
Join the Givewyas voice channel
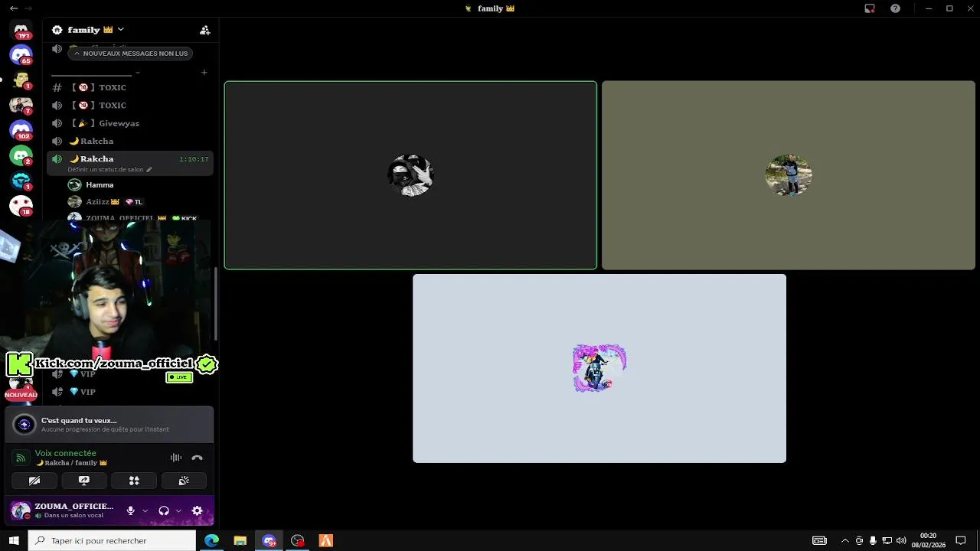coord(130,123)
